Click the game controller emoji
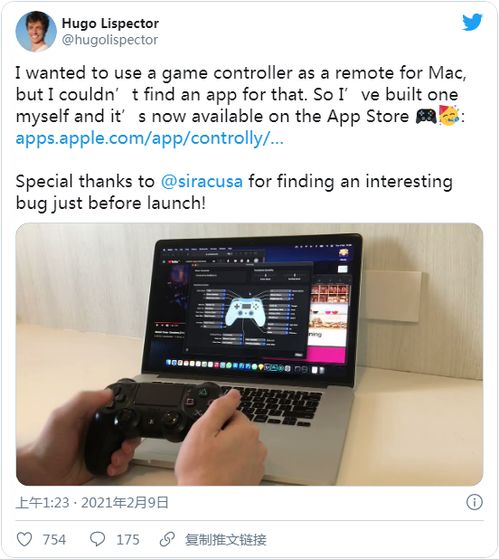This screenshot has width=499, height=559. (426, 117)
